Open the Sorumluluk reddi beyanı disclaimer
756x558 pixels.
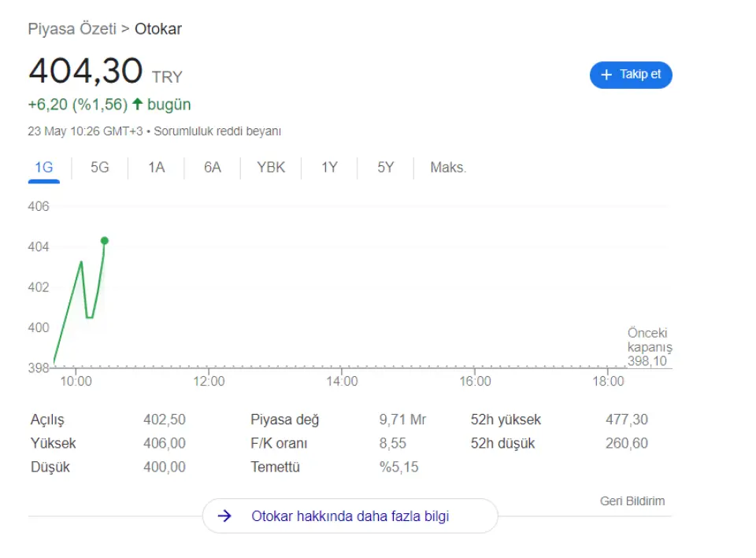pos(217,131)
